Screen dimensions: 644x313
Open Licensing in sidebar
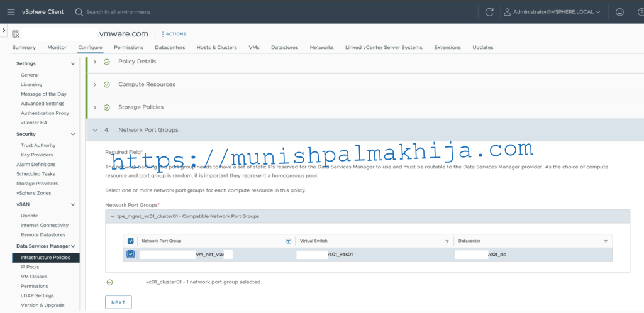tap(31, 84)
